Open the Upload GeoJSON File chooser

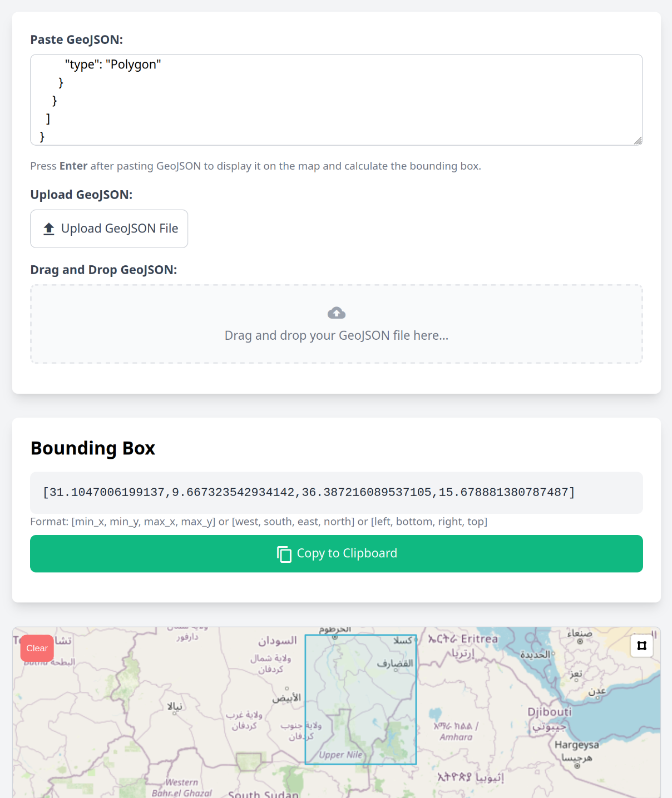[109, 229]
